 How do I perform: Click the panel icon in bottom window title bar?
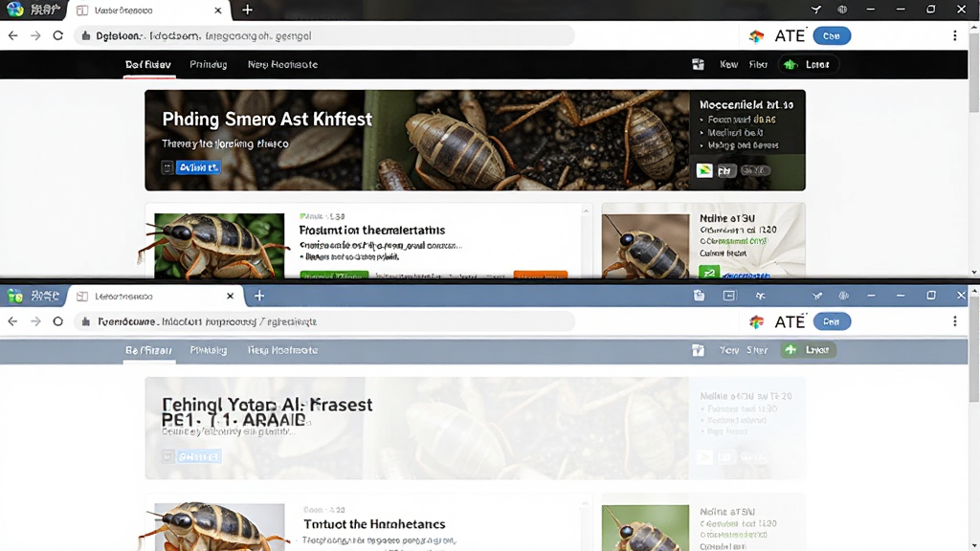click(728, 296)
